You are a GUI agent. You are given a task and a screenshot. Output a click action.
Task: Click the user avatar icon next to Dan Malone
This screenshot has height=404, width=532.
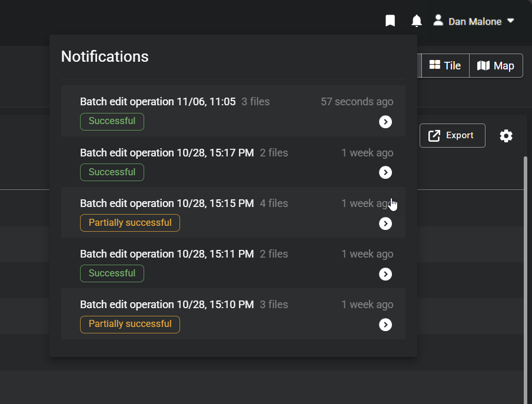(x=438, y=21)
